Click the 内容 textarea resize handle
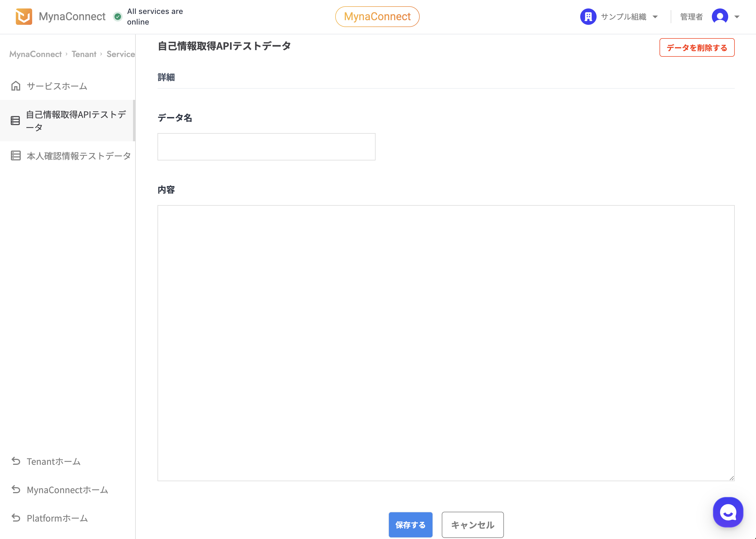 (731, 478)
